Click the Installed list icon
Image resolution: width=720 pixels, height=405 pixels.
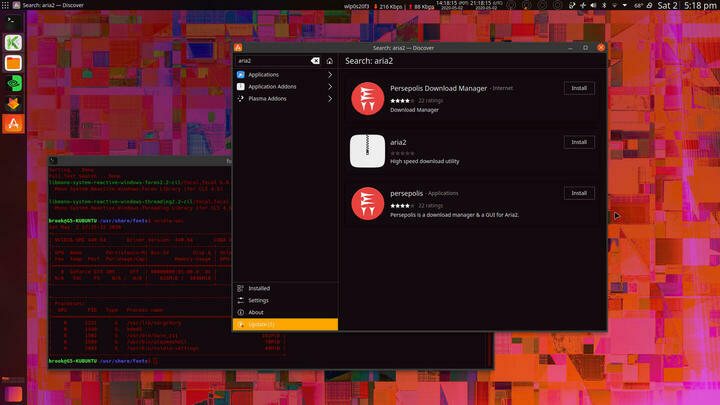(241, 288)
